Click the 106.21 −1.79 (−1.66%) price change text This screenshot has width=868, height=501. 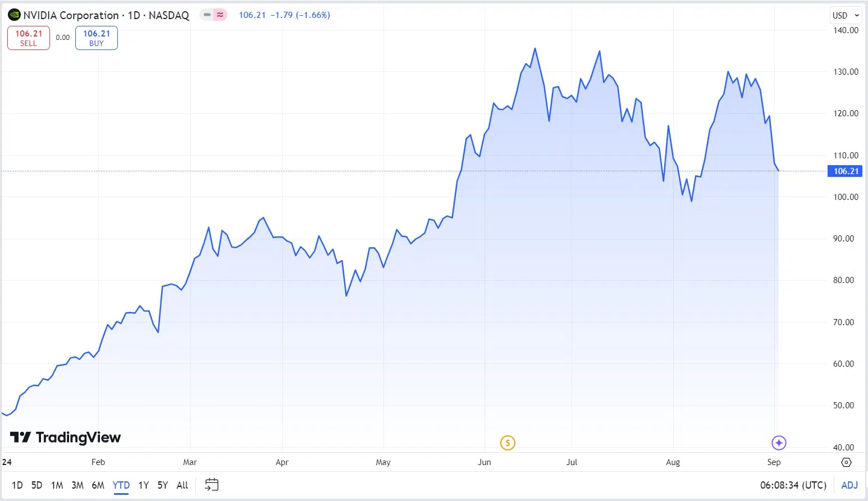(284, 15)
